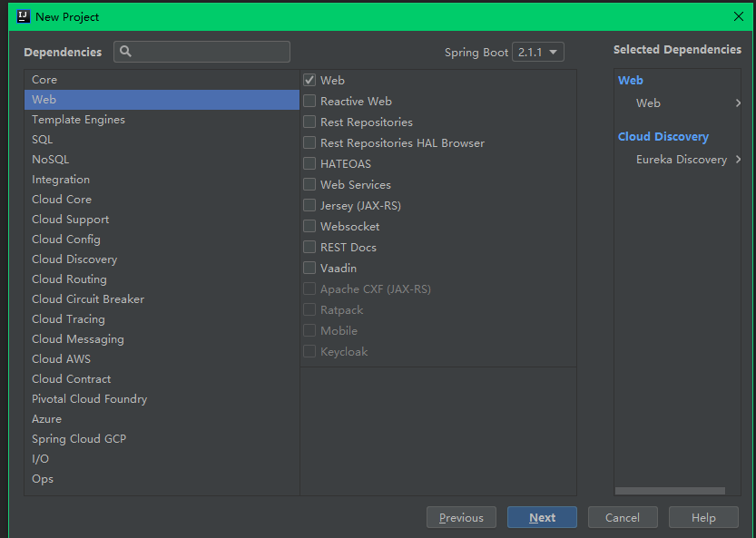
Task: Tick the REST Docs checkbox
Action: click(309, 247)
